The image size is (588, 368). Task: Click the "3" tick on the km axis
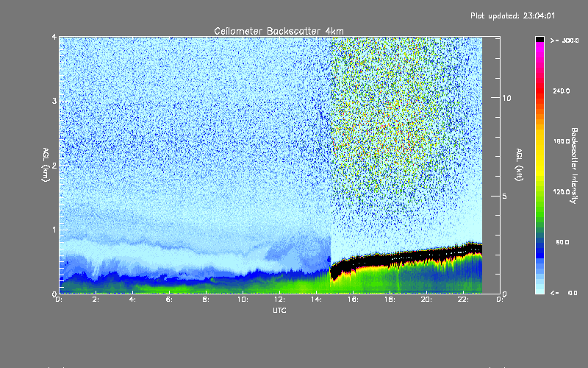pyautogui.click(x=54, y=102)
